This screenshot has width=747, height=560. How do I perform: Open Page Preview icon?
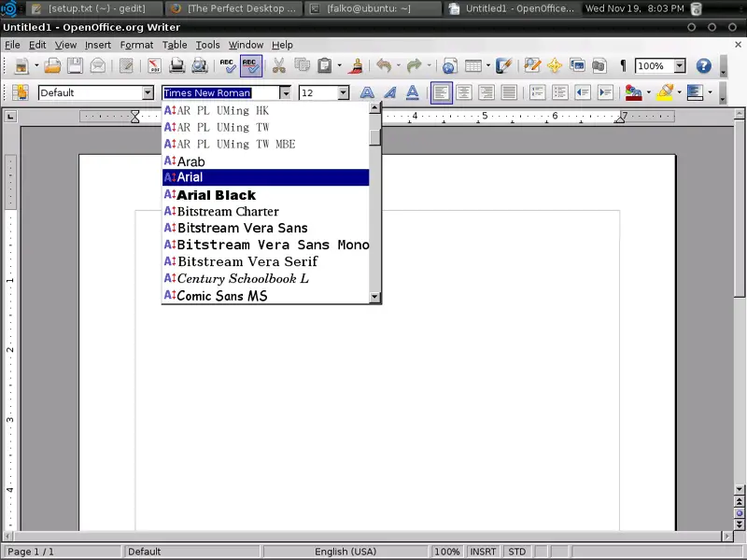(200, 65)
